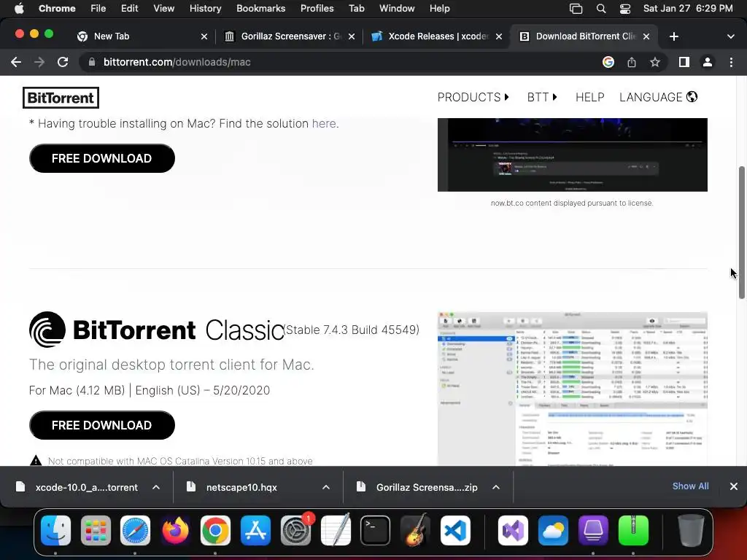
Task: Click the BitTorrent logo in header
Action: (x=61, y=98)
